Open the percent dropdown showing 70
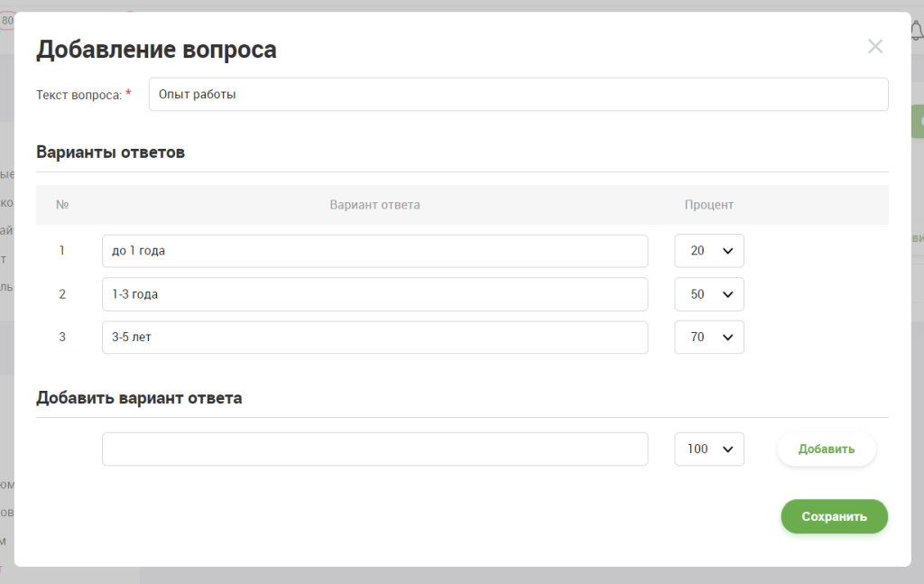Screen dimensions: 924x584 click(x=709, y=337)
